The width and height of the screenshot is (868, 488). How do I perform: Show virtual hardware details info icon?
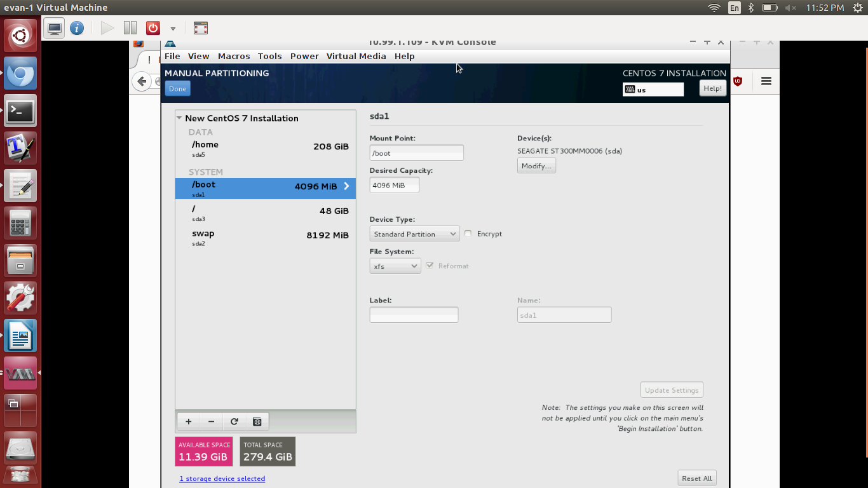77,29
